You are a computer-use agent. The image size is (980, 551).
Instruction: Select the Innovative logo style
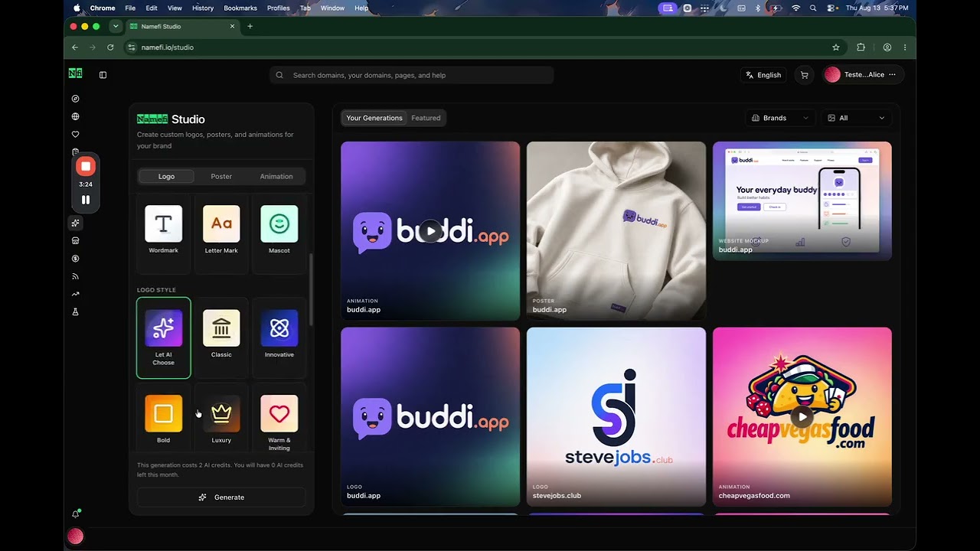279,337
